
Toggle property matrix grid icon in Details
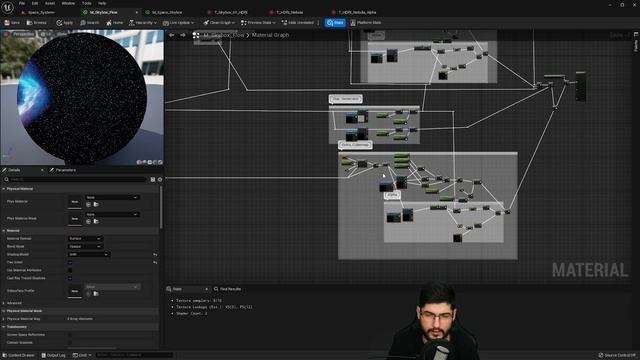[x=153, y=180]
